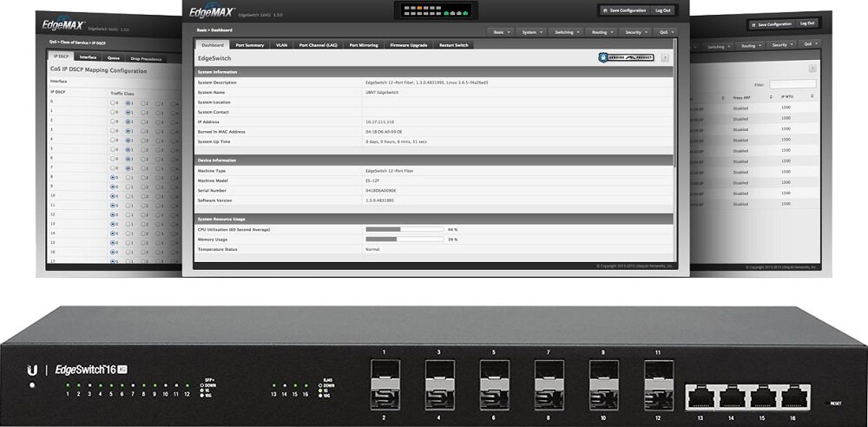Open Security dropdown in right window

[x=782, y=44]
